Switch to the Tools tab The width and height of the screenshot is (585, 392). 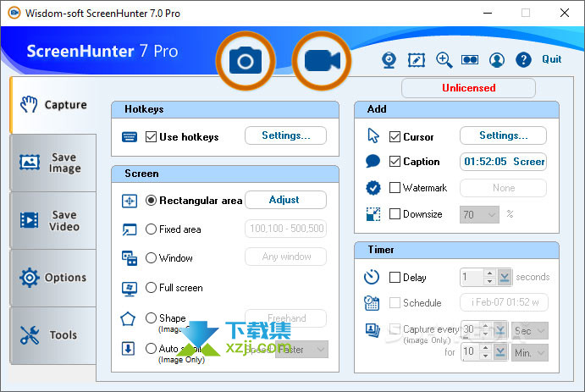point(53,335)
